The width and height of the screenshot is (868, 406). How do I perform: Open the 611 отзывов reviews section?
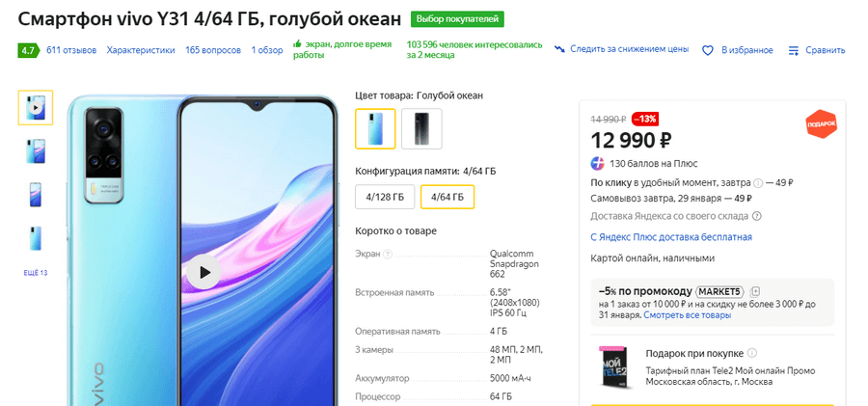click(x=71, y=50)
